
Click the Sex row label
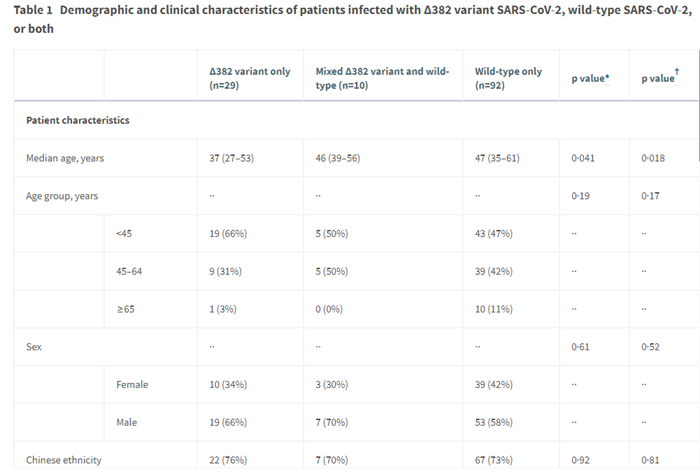tap(33, 346)
